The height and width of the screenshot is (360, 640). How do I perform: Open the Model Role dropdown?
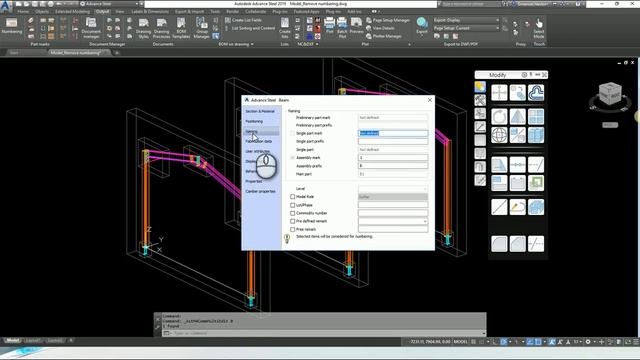[393, 197]
